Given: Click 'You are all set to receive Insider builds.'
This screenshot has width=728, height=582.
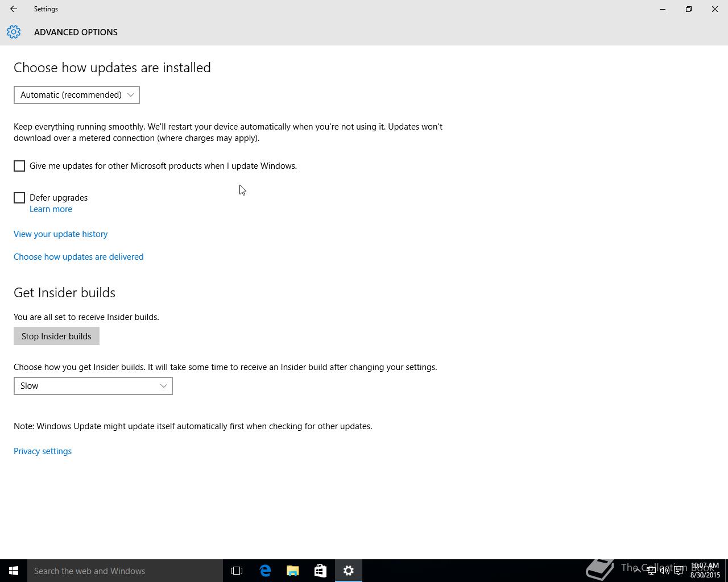Looking at the screenshot, I should pos(86,317).
